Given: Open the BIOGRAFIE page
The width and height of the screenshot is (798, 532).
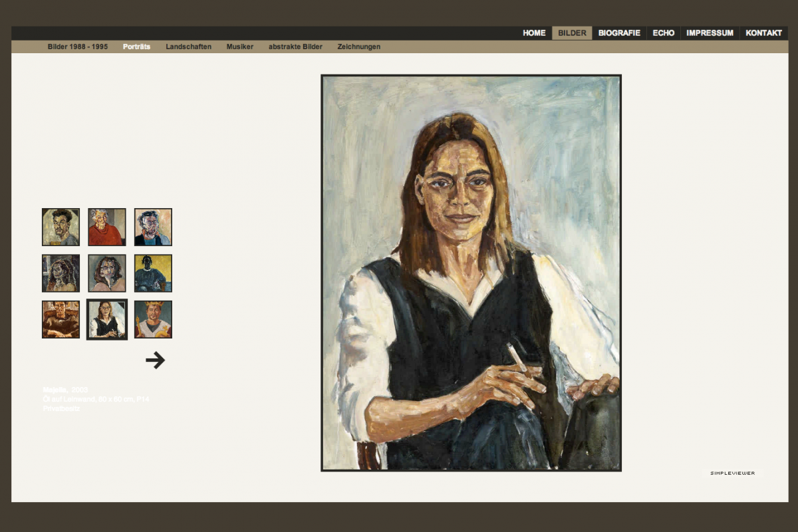Looking at the screenshot, I should (619, 33).
